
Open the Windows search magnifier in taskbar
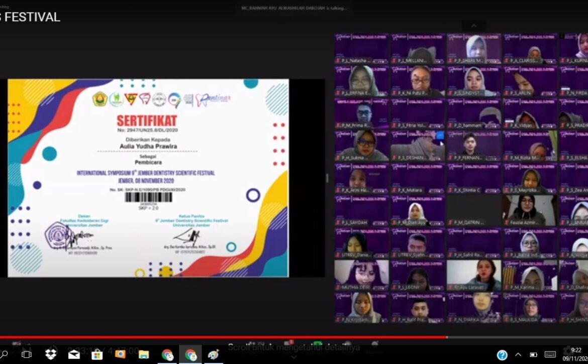pyautogui.click(x=4, y=354)
